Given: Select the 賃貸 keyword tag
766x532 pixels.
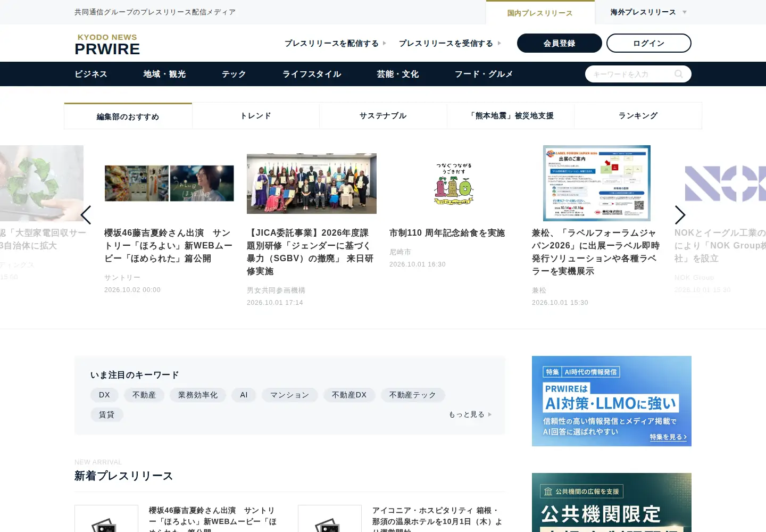Looking at the screenshot, I should tap(107, 414).
